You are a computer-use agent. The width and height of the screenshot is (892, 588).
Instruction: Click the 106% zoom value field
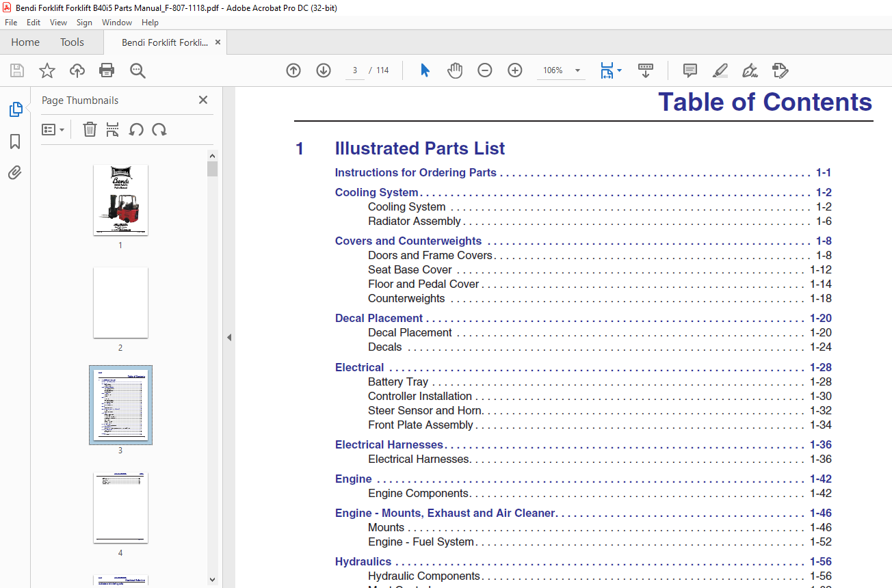pos(553,70)
